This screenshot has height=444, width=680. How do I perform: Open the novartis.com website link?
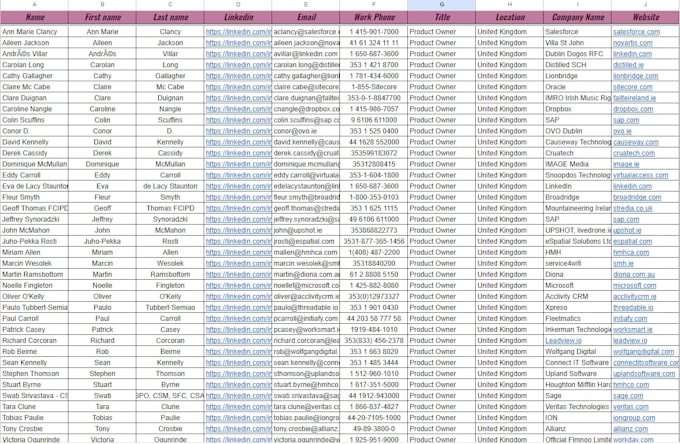(x=632, y=43)
